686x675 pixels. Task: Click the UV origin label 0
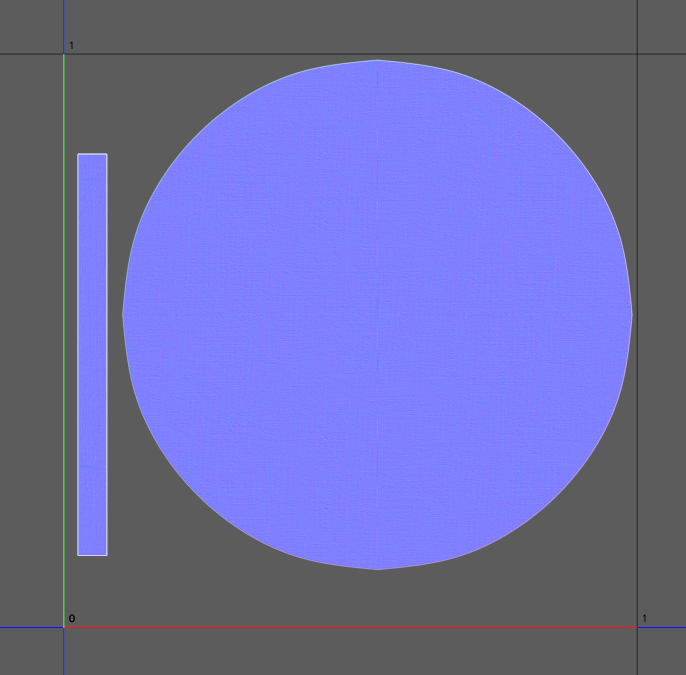pos(72,618)
